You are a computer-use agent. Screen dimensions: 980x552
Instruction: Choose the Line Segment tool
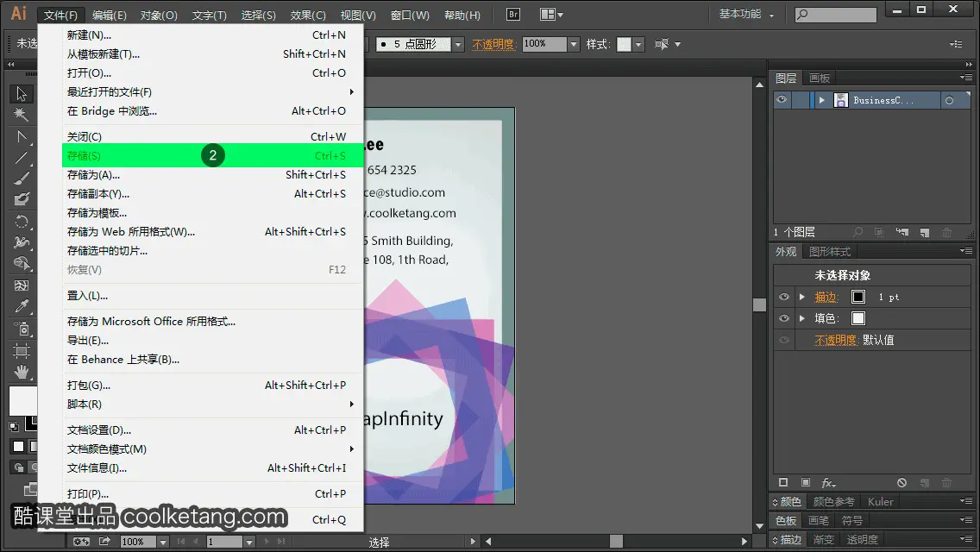pyautogui.click(x=22, y=158)
